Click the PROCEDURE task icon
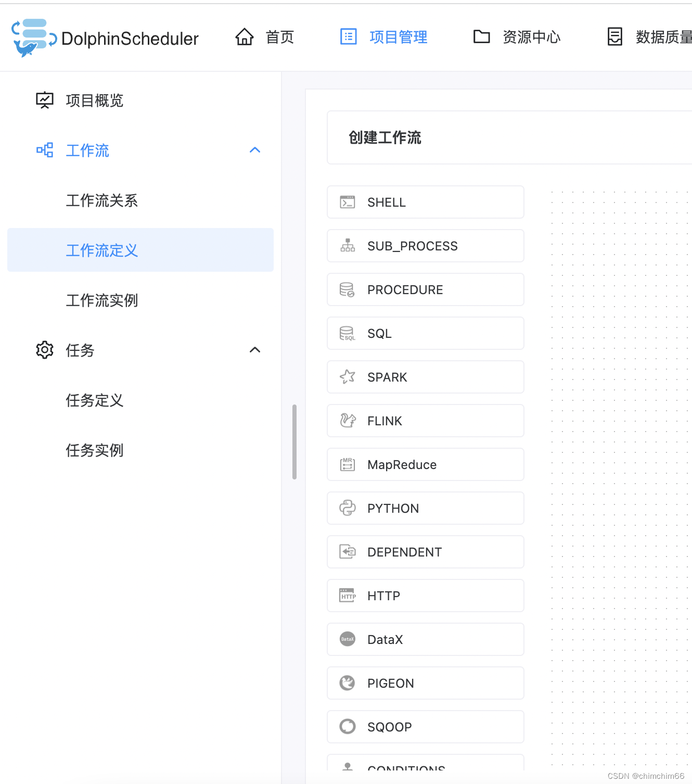Screen dimensions: 692x784 (x=348, y=289)
